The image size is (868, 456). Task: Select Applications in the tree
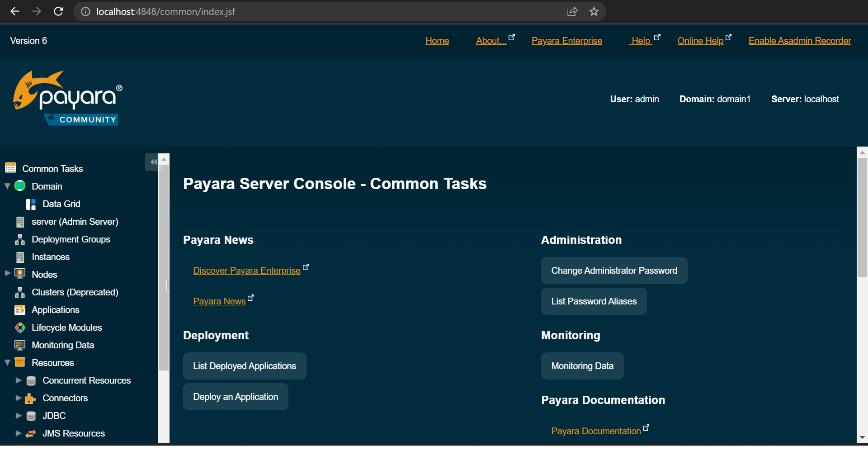[x=56, y=310]
